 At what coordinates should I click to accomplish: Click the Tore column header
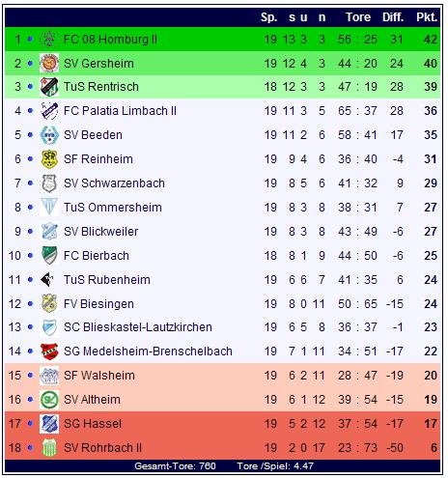click(358, 17)
